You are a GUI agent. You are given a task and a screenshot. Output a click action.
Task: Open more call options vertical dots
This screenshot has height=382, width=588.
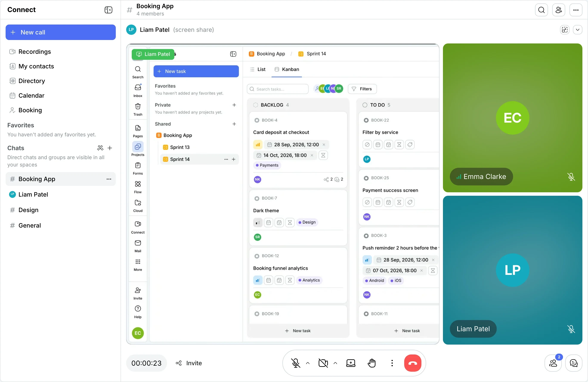[x=392, y=363]
